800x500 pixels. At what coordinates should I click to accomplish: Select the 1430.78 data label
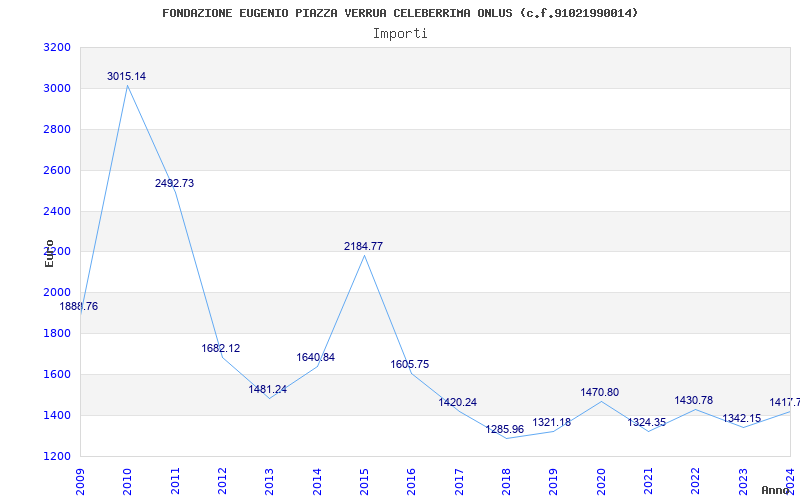click(694, 401)
